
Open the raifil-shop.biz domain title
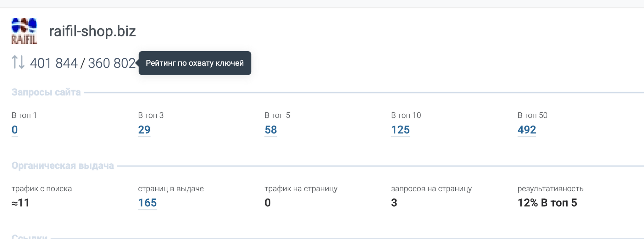click(x=92, y=31)
